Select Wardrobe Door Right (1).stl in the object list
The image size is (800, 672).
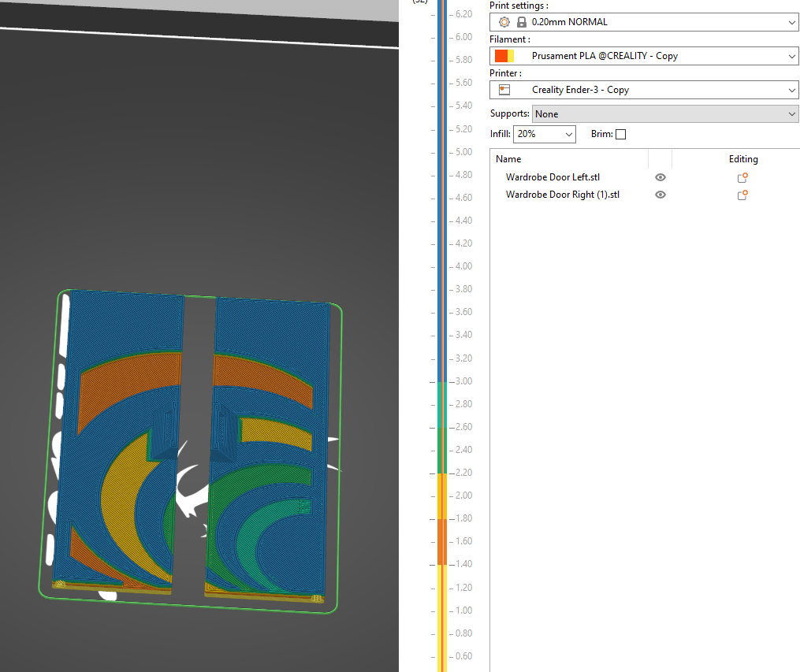coord(562,195)
